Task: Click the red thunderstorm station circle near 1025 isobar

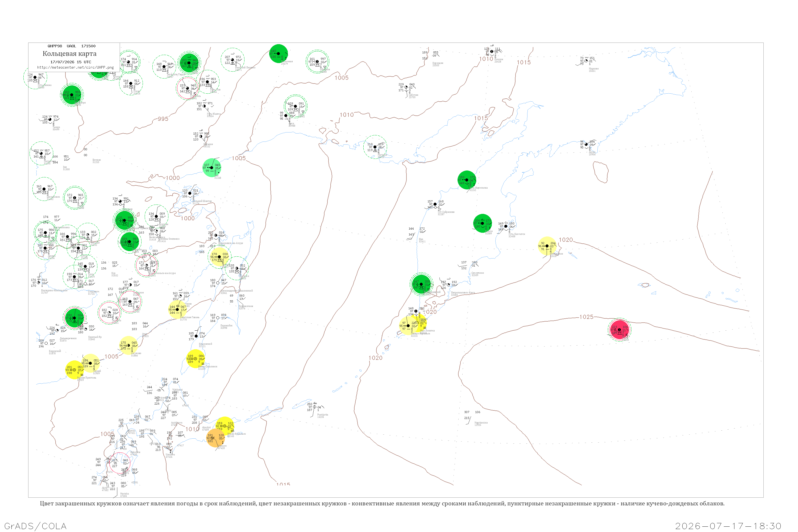Action: pyautogui.click(x=620, y=330)
